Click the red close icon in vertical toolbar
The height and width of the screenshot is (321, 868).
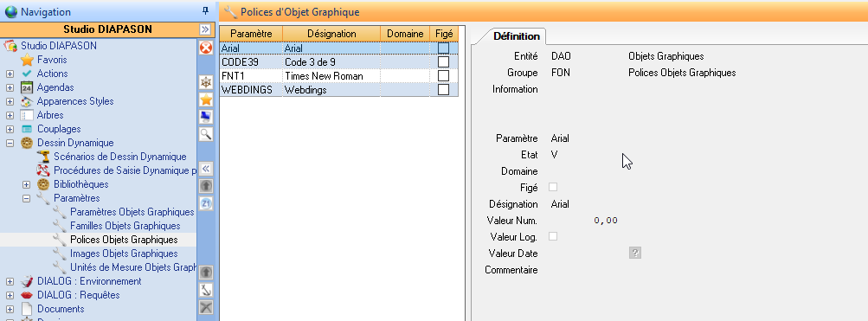click(x=206, y=48)
